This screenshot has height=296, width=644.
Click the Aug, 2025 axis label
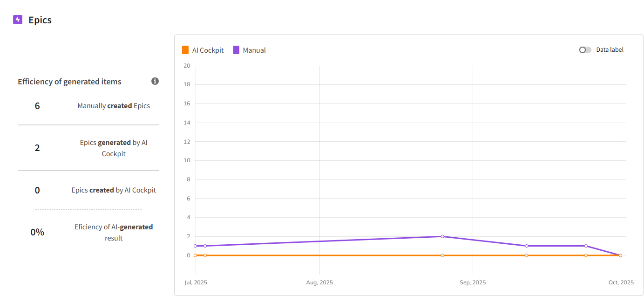(319, 282)
